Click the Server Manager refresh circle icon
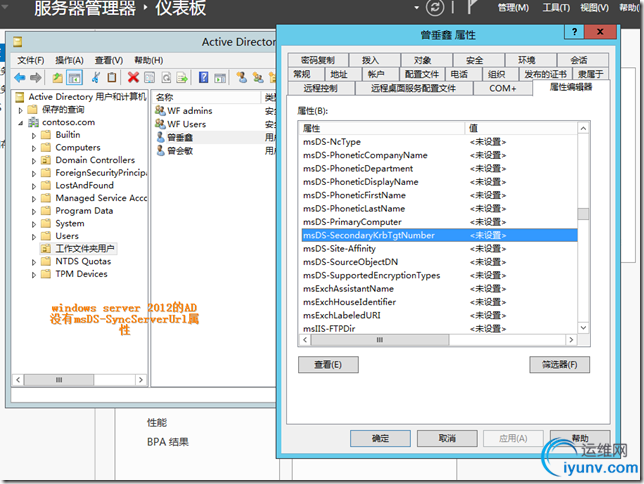Screen dimensions: 644x484 (435, 7)
